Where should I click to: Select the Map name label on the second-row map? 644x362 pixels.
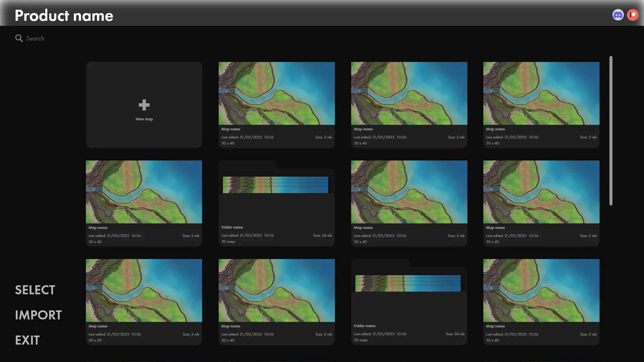pyautogui.click(x=98, y=228)
